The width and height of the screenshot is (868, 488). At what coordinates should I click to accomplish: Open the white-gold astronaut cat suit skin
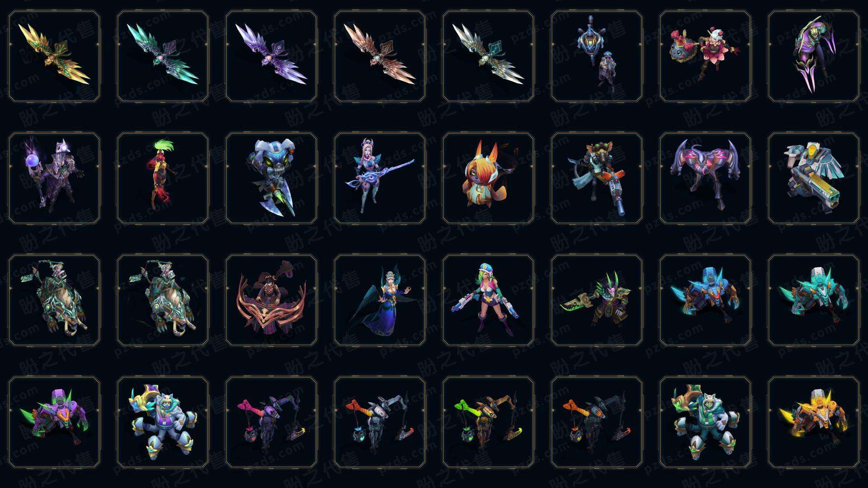click(x=163, y=422)
